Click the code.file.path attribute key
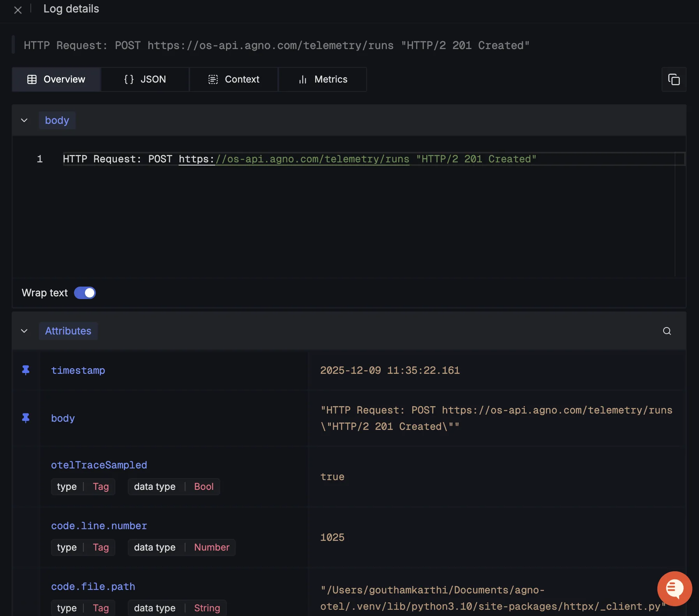The width and height of the screenshot is (699, 616). click(93, 586)
